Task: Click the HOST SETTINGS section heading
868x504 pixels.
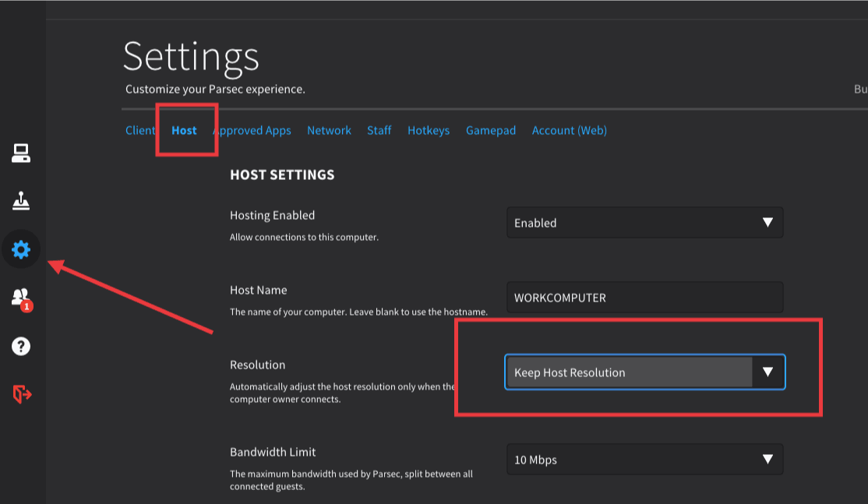Action: 282,174
